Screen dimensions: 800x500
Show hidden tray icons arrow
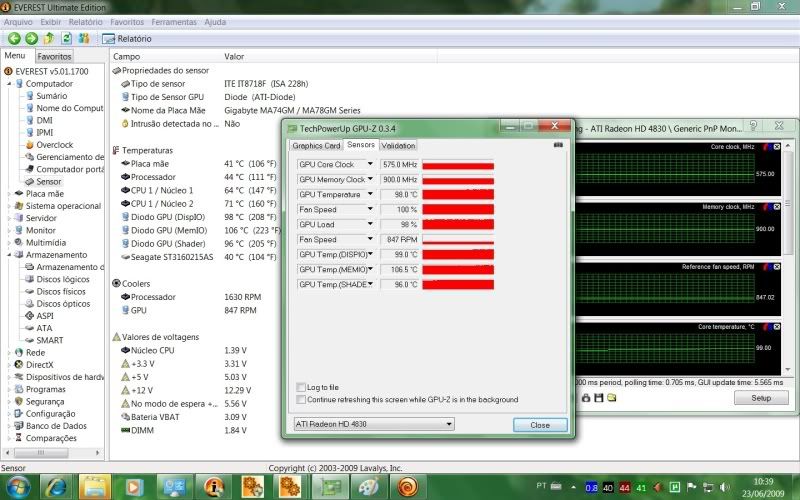[573, 487]
